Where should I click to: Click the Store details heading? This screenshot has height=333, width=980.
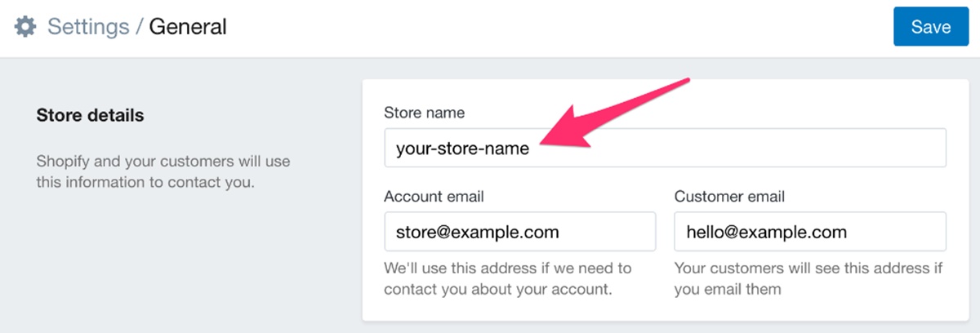[x=90, y=115]
